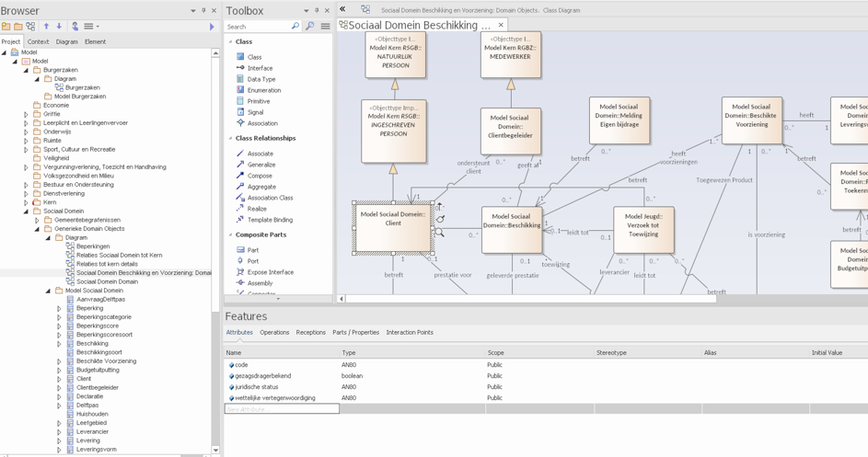Choose the Enumeration toolbox item
The image size is (868, 457).
pyautogui.click(x=263, y=90)
